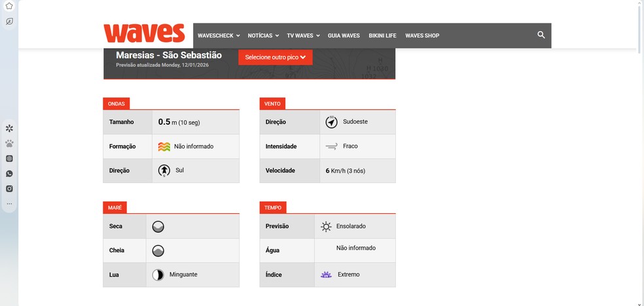Image resolution: width=644 pixels, height=306 pixels.
Task: Click the low tide icon in Seca row
Action: point(158,226)
